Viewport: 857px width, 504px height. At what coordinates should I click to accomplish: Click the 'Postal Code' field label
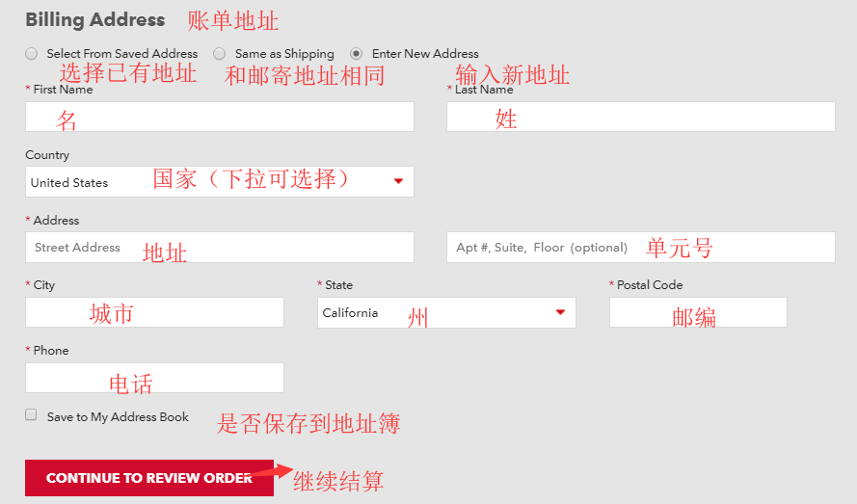coord(650,285)
